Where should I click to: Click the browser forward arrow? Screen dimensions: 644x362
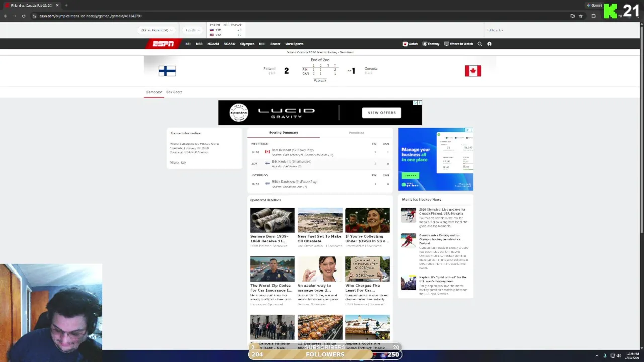[x=14, y=16]
